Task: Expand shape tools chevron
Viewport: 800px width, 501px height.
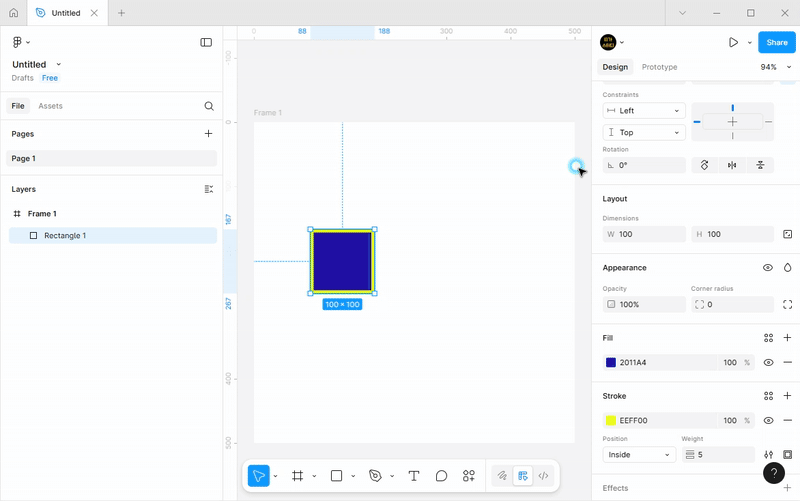Action: point(353,476)
